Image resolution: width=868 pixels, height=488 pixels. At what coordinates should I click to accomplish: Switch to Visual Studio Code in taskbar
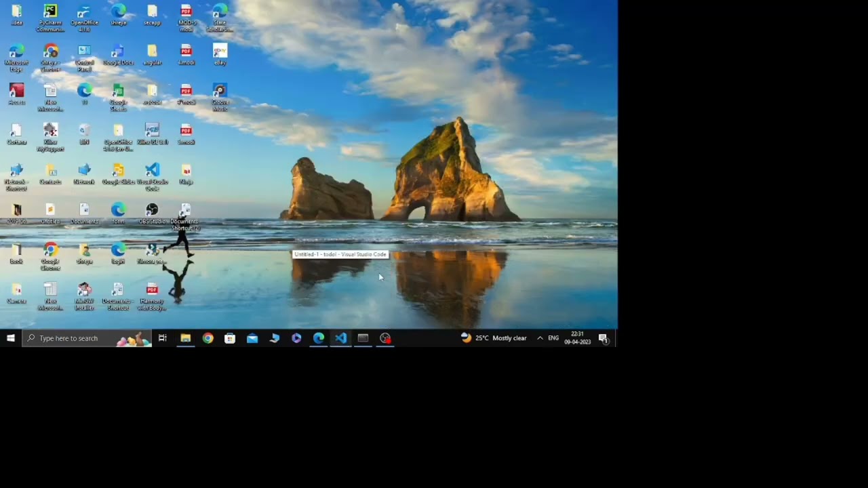341,338
